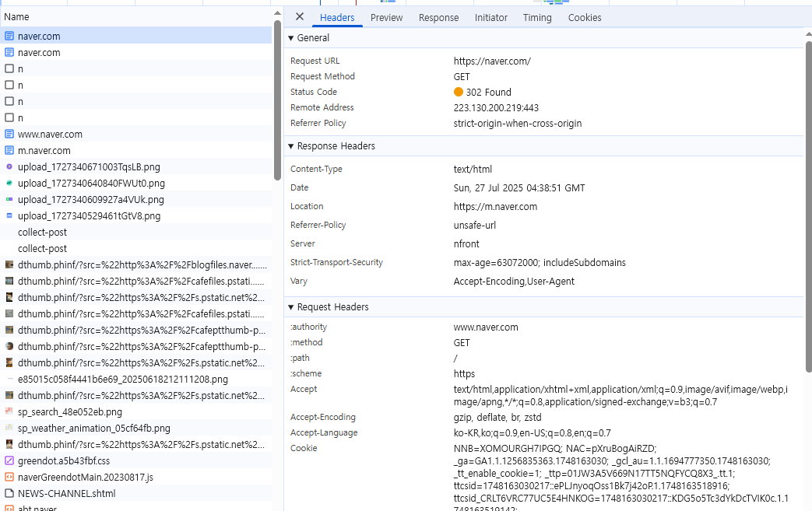Click image icon of upload_1727340671003TqsLB.png
Viewport: 812px width, 511px height.
(9, 166)
